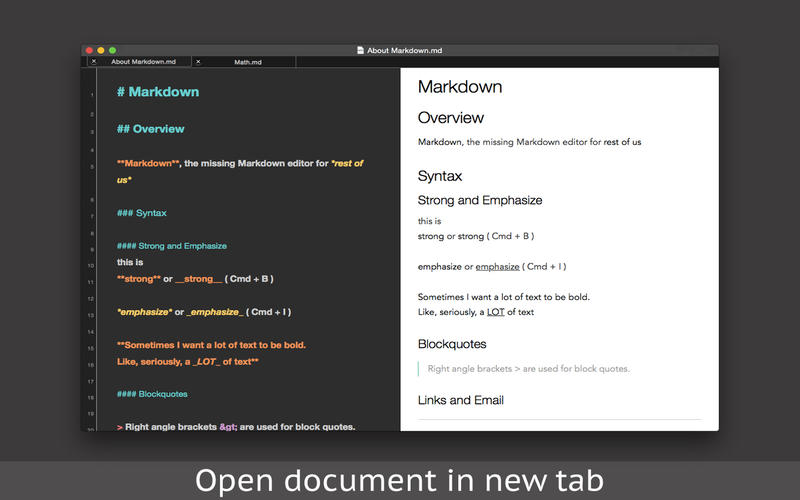Click the 'About Markdown.md' window title
Image resolution: width=800 pixels, height=500 pixels.
(405, 50)
